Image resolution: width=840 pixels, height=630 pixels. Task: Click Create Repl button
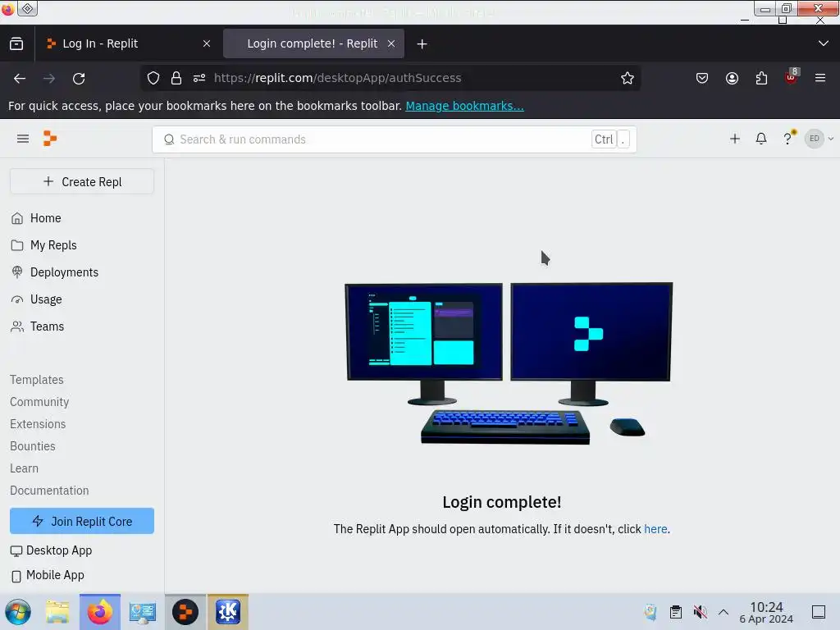point(82,181)
